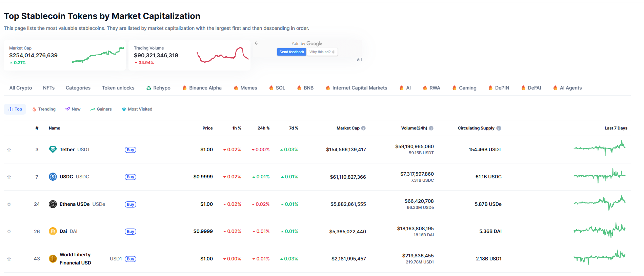Open the Token unlocks link
The image size is (644, 276).
118,88
